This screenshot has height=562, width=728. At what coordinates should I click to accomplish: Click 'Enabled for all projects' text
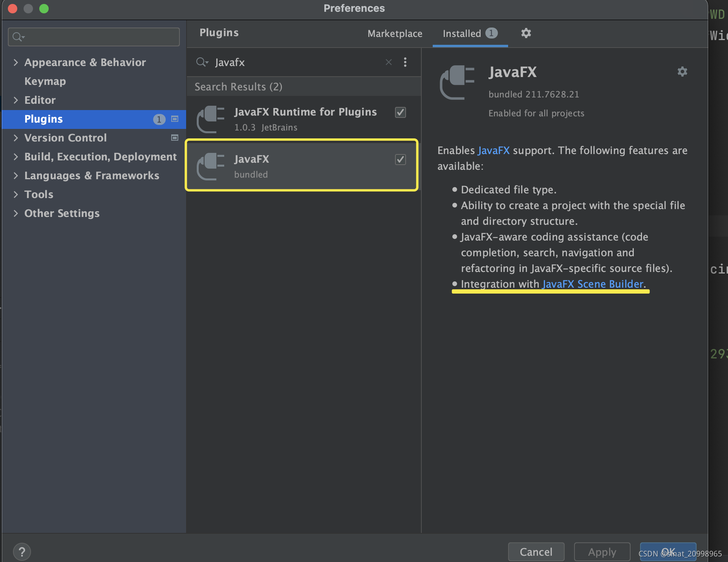coord(536,113)
